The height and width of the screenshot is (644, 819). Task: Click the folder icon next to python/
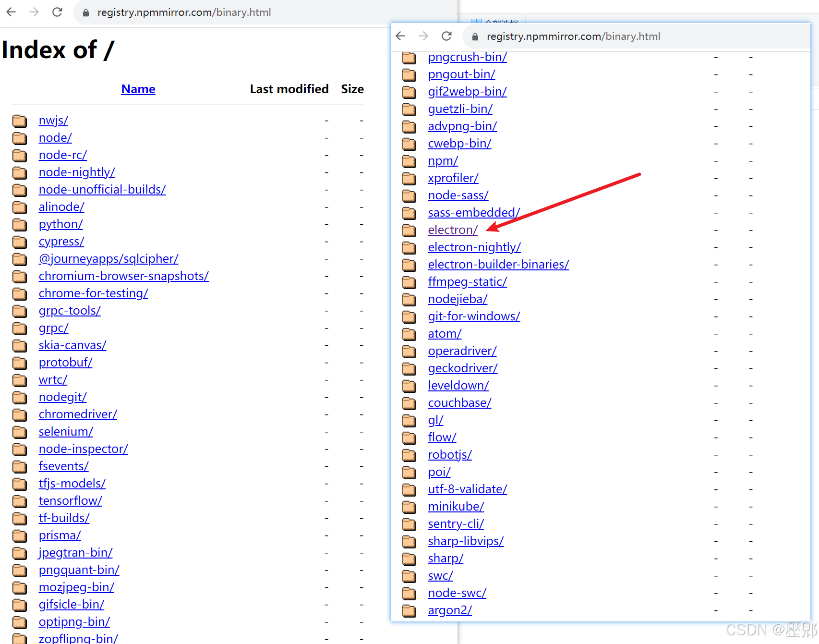[x=20, y=224]
